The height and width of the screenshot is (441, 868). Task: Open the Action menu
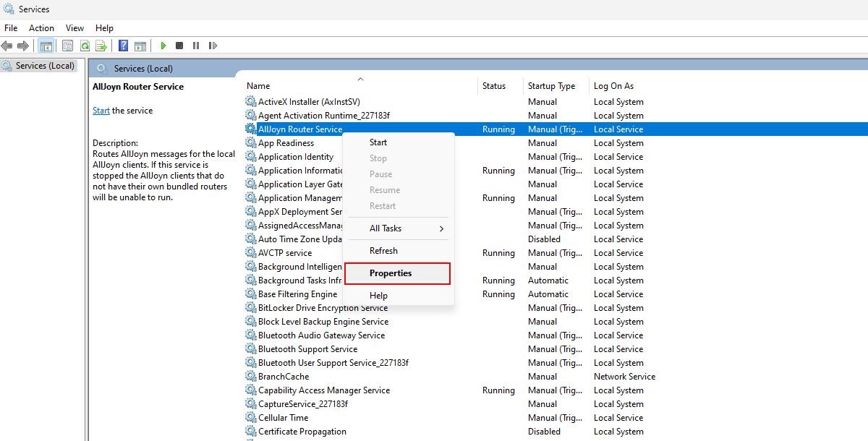point(41,27)
